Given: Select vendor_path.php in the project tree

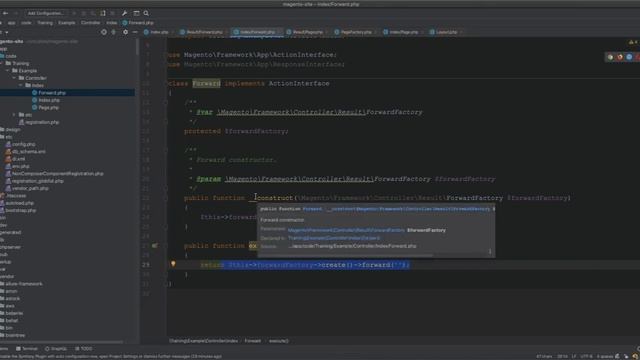Looking at the screenshot, I should click(x=30, y=188).
